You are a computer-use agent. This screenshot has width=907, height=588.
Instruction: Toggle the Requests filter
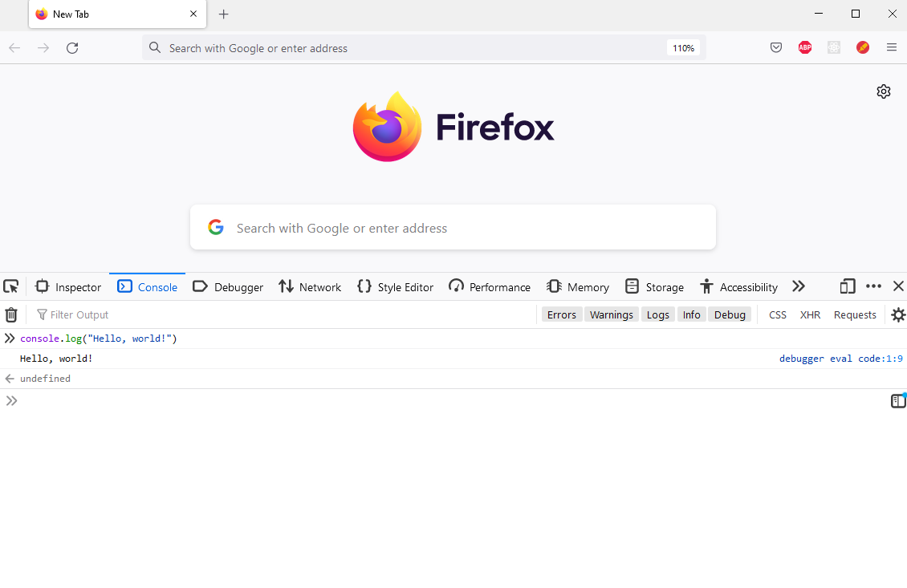click(x=854, y=314)
